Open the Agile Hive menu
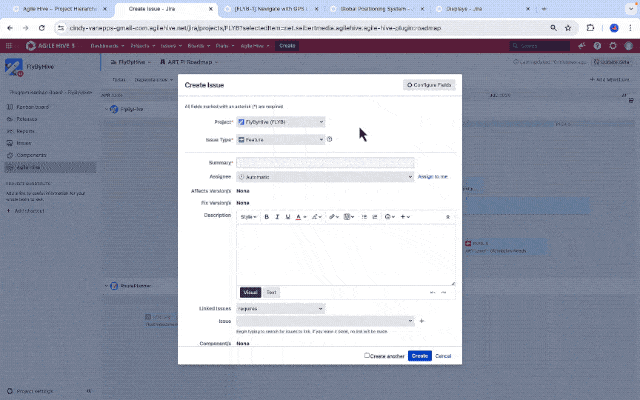This screenshot has height=400, width=640. click(x=255, y=46)
